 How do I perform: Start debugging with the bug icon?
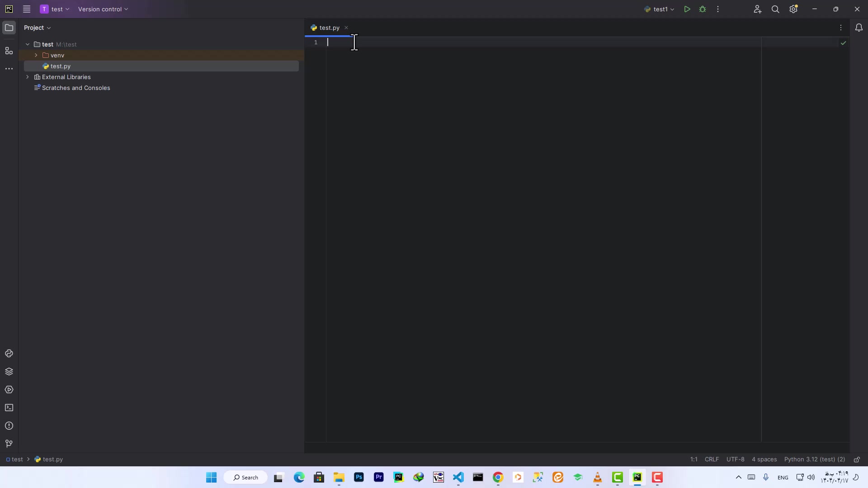tap(703, 9)
